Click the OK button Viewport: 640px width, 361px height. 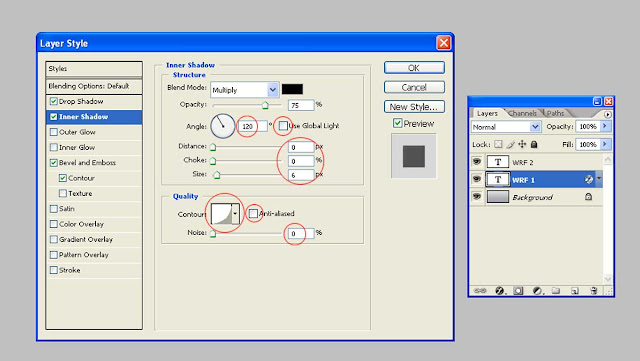tap(414, 68)
